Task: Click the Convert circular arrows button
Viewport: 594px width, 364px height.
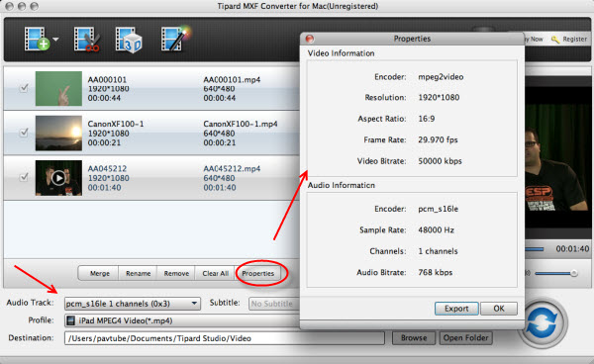Action: click(543, 322)
